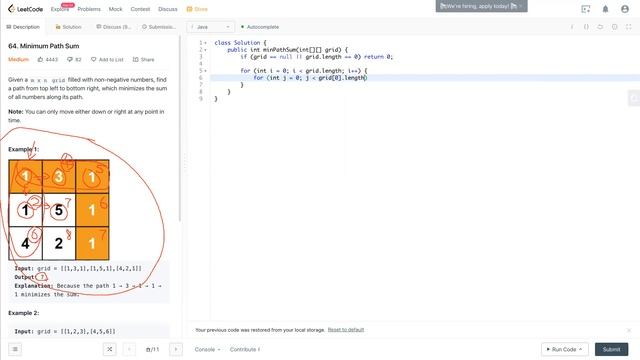640x360 pixels.
Task: Go to previous problem arrow
Action: (x=129, y=349)
